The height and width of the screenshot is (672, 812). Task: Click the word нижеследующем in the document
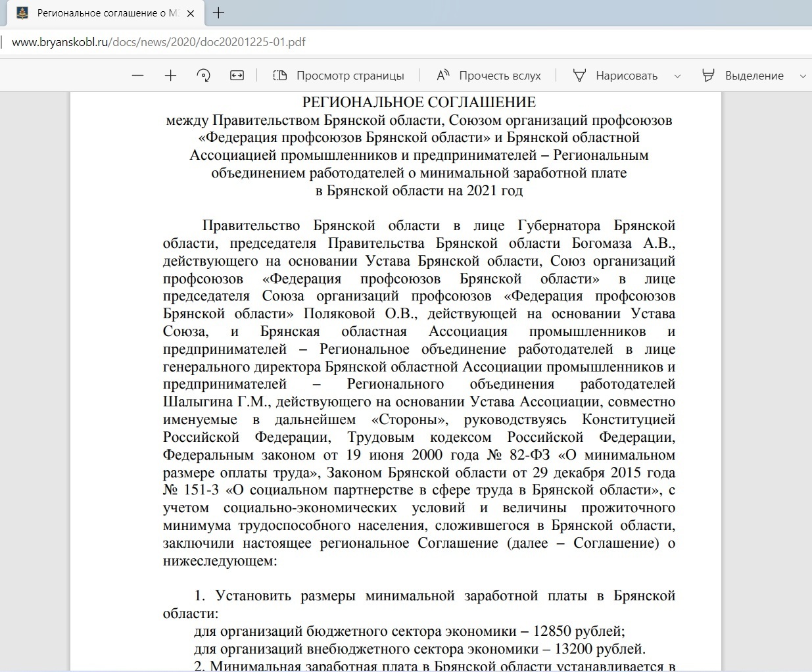[220, 561]
